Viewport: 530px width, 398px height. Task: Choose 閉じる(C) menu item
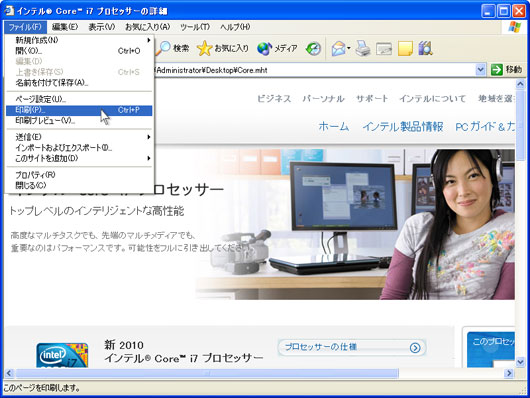click(79, 185)
